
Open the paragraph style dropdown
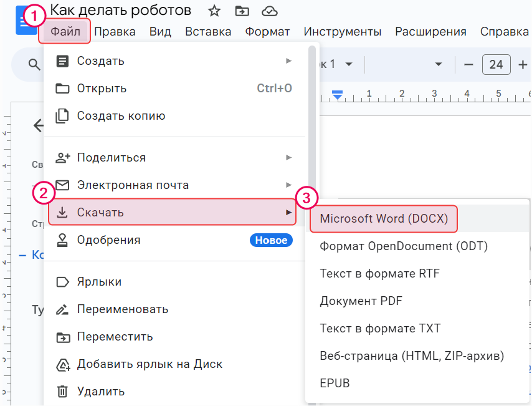[340, 64]
